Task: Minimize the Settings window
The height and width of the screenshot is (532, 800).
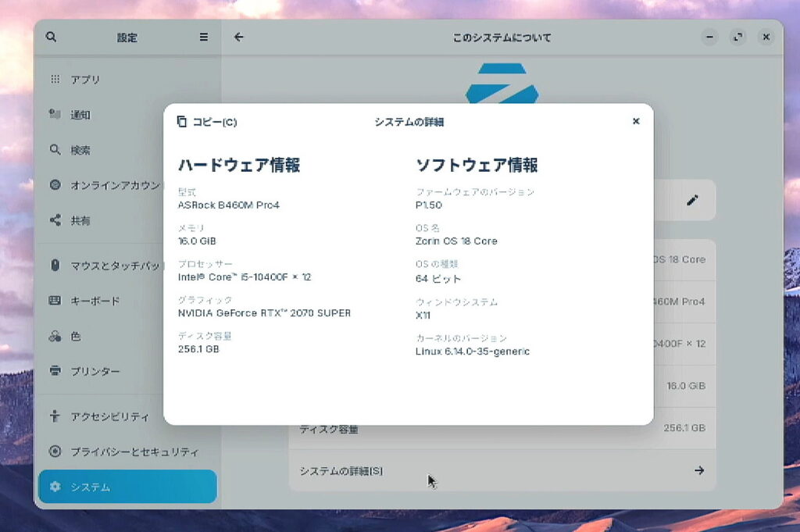Action: tap(709, 37)
